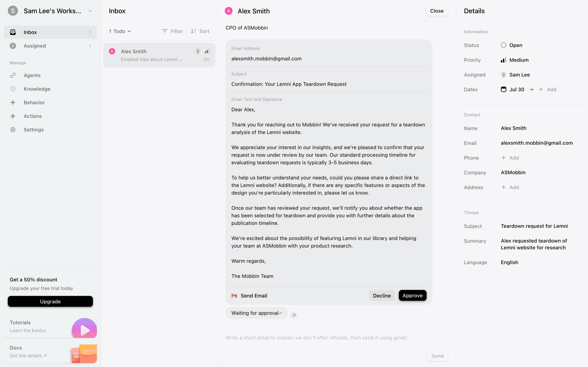Click the message input field
588x367 pixels.
[x=318, y=338]
